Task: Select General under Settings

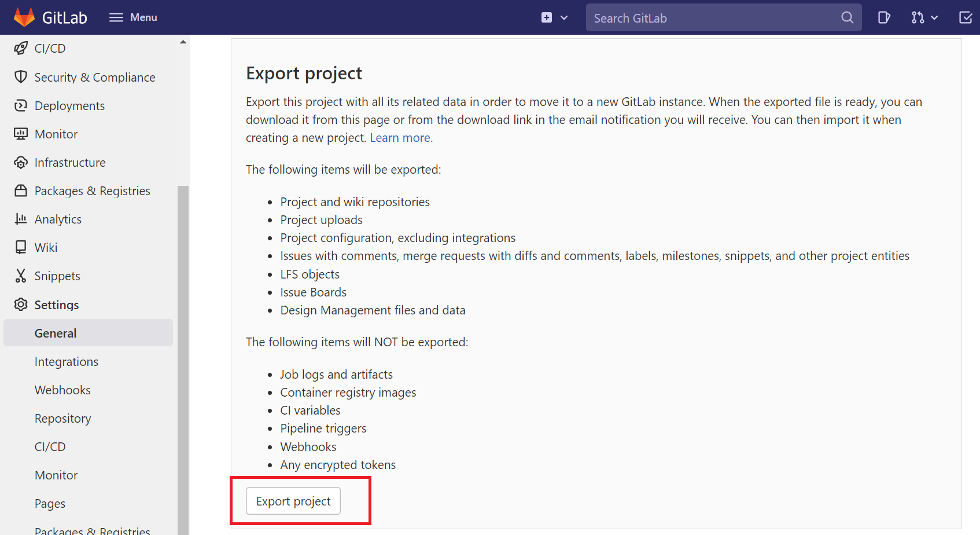Action: [x=89, y=333]
